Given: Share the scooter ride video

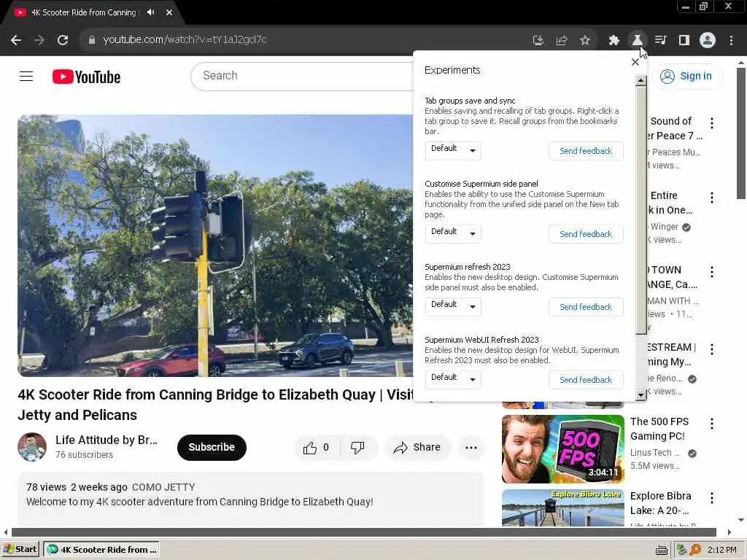Looking at the screenshot, I should coord(417,448).
